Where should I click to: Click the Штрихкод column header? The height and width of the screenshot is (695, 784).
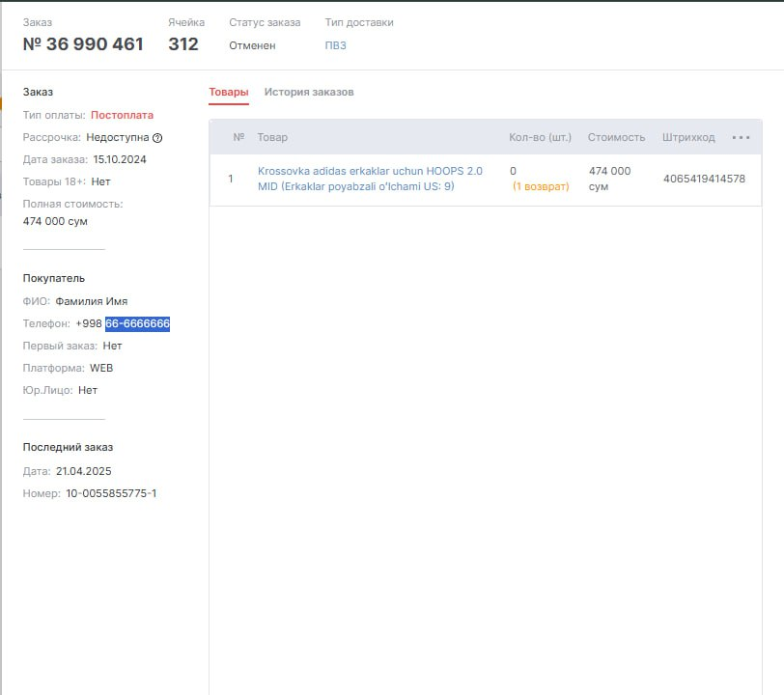tap(688, 137)
